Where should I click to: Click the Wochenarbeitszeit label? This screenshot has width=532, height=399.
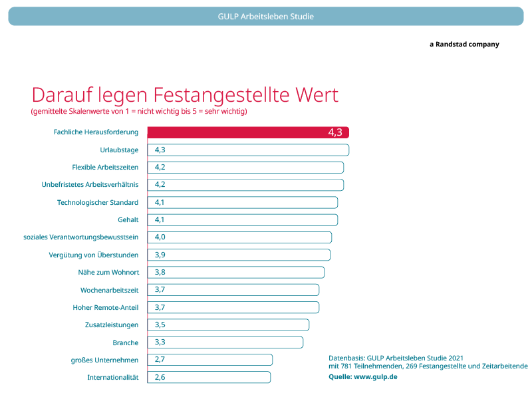(x=109, y=290)
